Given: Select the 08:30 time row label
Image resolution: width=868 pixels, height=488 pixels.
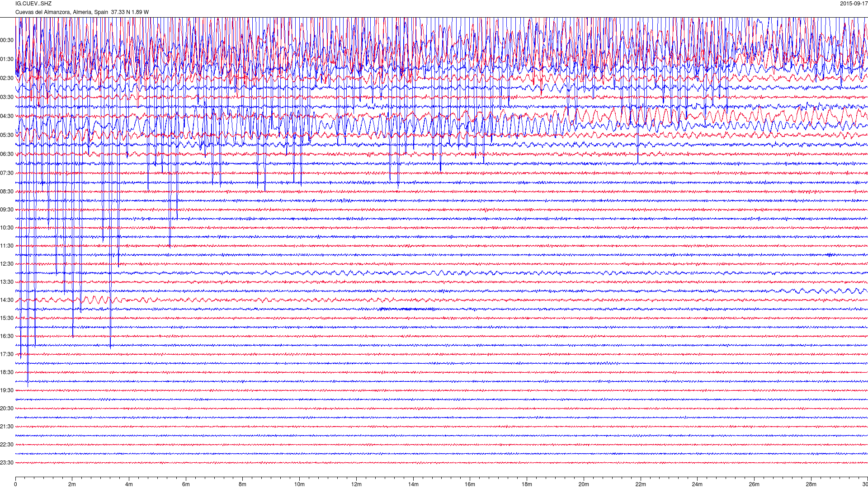Looking at the screenshot, I should click(x=7, y=192).
